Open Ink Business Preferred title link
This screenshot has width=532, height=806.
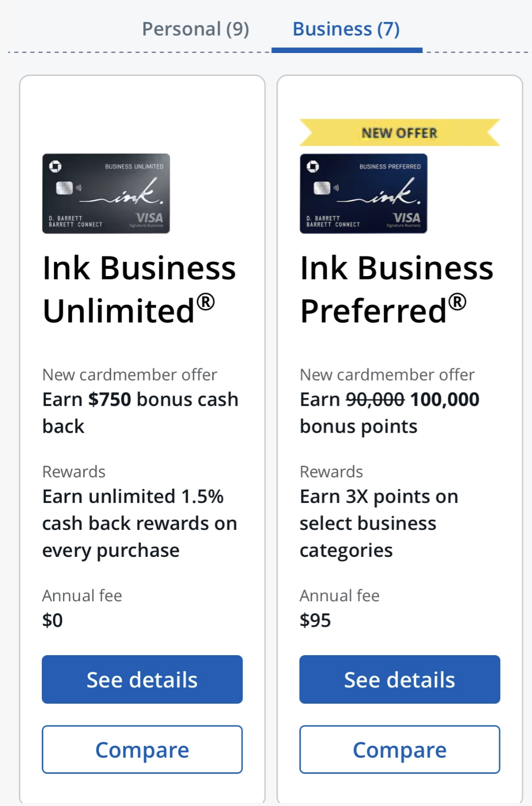pyautogui.click(x=396, y=289)
